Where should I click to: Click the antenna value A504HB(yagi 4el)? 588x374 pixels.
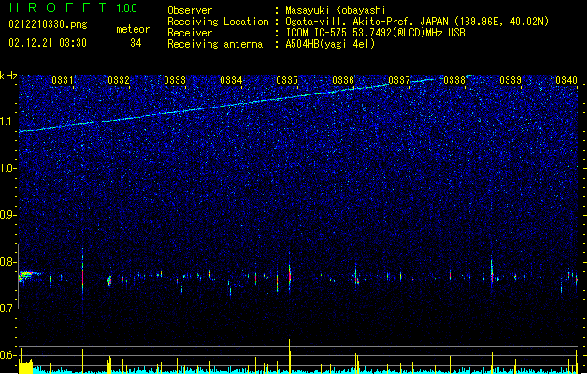(x=330, y=44)
